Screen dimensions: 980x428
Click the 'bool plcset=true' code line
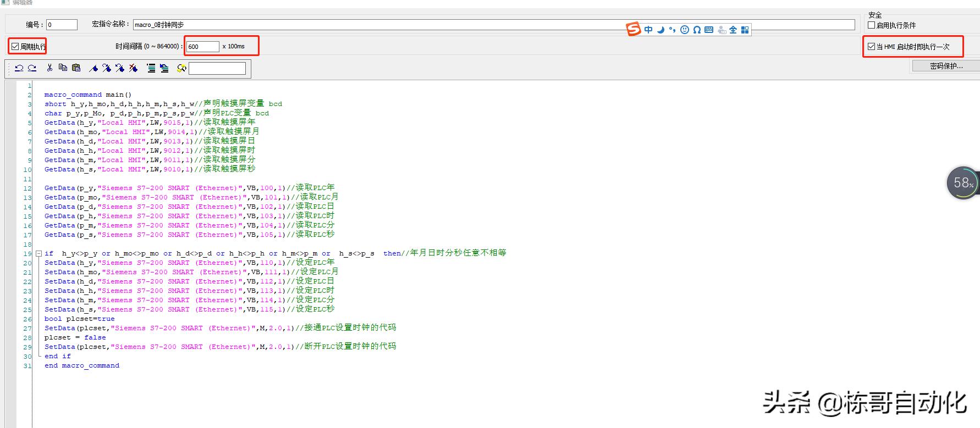[80, 319]
